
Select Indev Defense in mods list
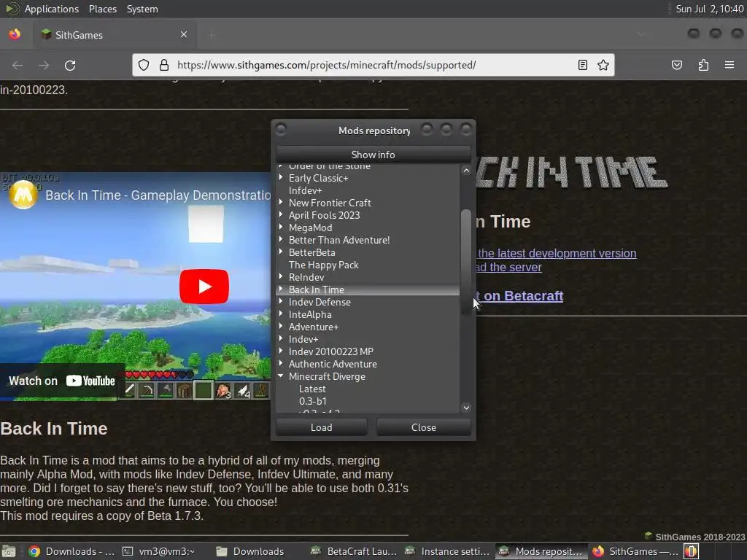(320, 302)
